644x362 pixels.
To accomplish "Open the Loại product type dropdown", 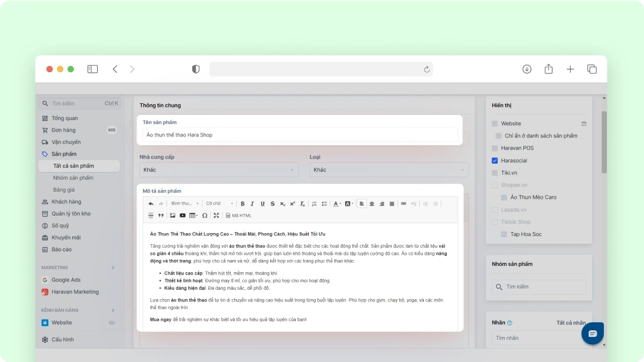I will [x=388, y=170].
